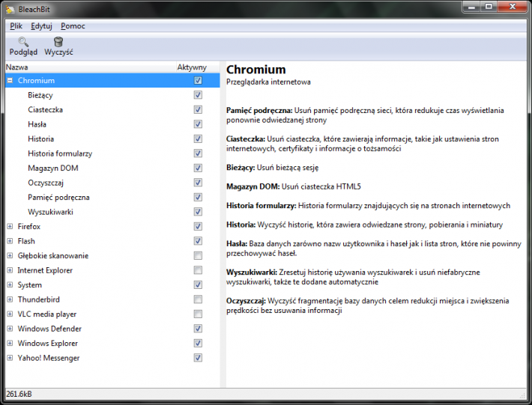Uncheck the Wyszukiwarki checkbox
This screenshot has height=405, width=532.
(198, 211)
